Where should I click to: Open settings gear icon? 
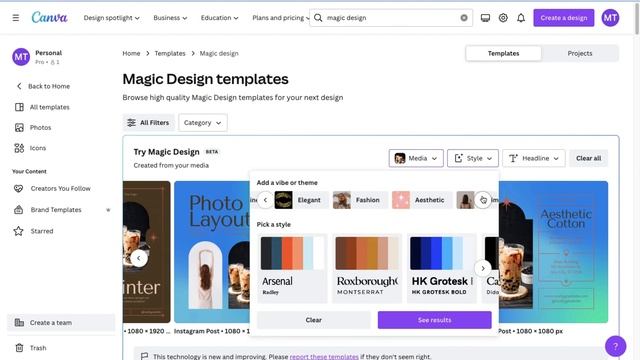[503, 18]
